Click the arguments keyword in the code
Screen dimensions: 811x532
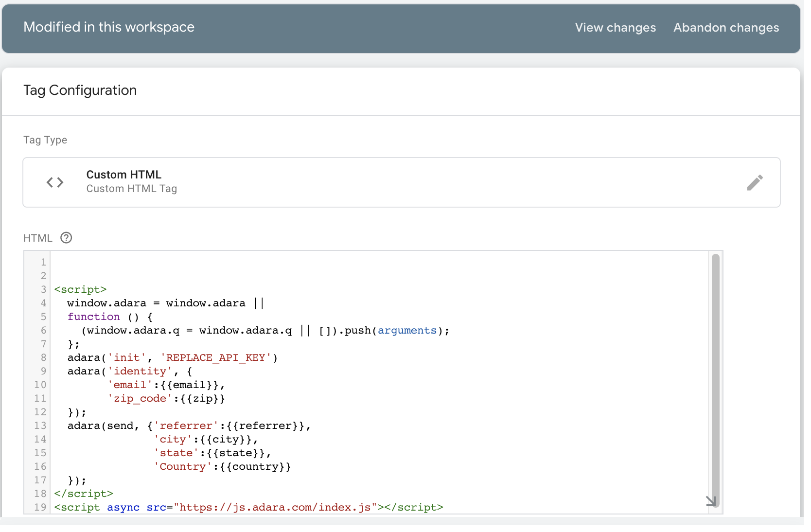(407, 331)
